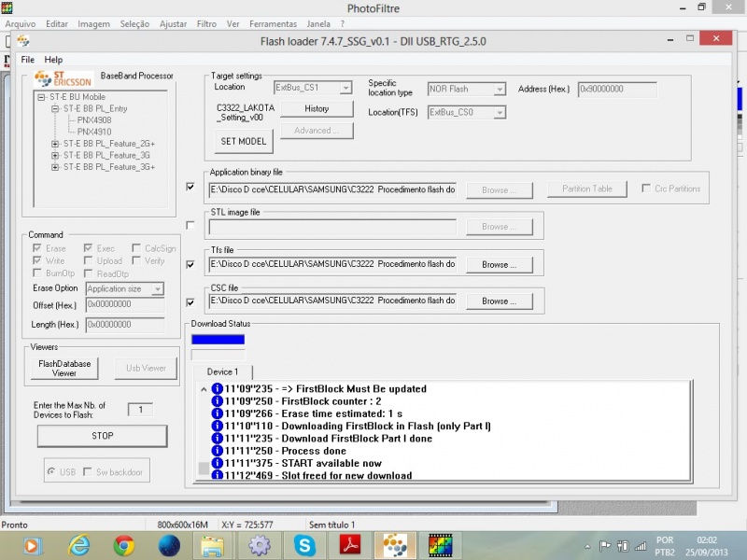Click the Max Nb. of Devices field

coord(141,410)
